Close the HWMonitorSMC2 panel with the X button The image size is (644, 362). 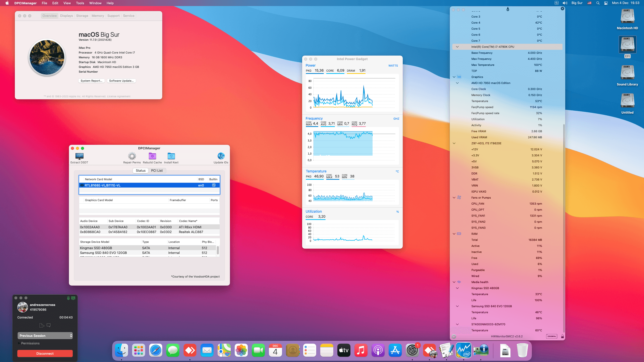pyautogui.click(x=562, y=9)
